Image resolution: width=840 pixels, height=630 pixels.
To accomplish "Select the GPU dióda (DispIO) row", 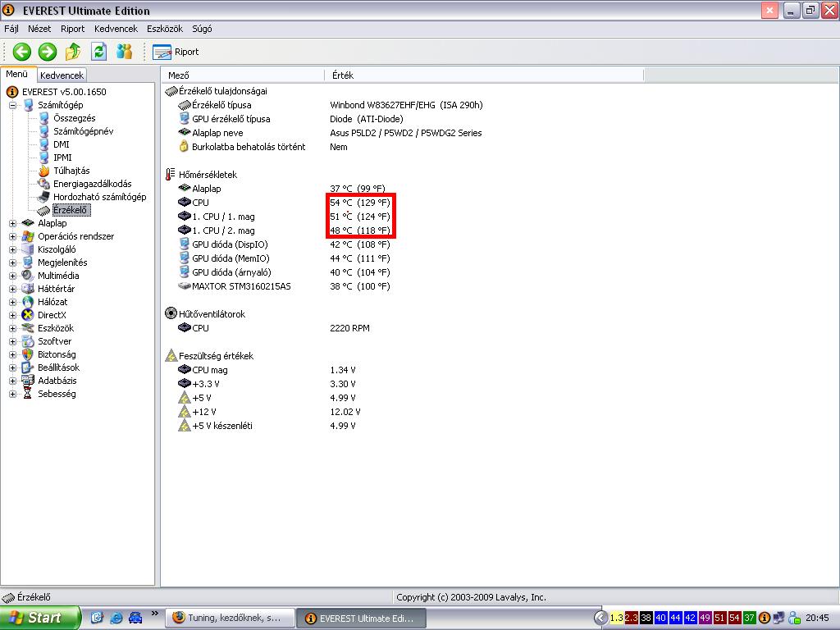I will (x=284, y=244).
